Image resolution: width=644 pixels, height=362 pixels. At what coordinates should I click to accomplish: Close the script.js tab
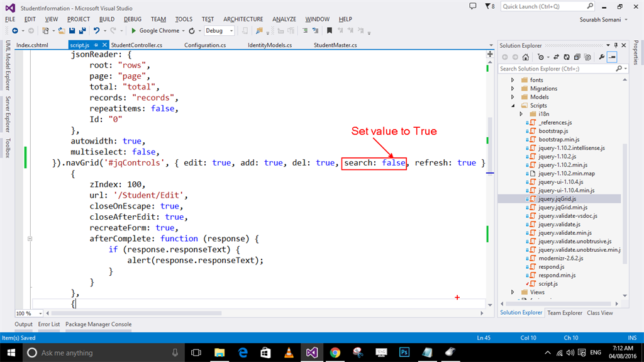tap(105, 45)
